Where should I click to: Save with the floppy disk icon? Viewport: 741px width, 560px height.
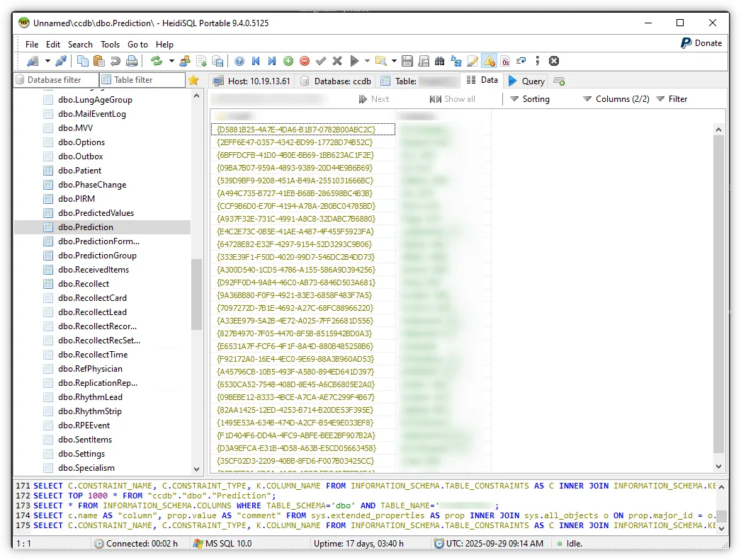[x=407, y=61]
